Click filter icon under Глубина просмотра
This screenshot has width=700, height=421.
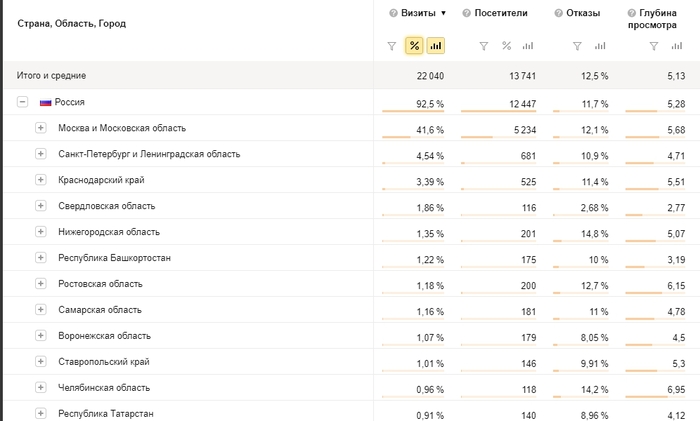(653, 46)
